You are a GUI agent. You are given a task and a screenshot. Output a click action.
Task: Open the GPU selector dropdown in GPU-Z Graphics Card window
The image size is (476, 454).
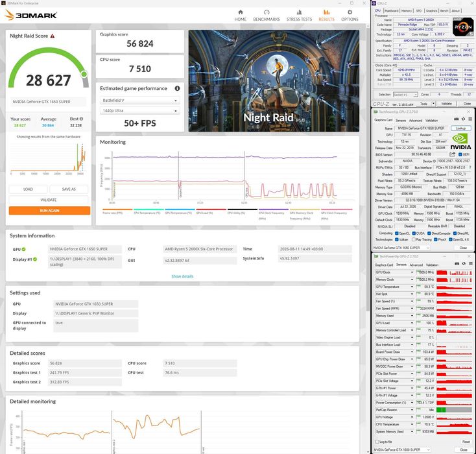coord(401,248)
